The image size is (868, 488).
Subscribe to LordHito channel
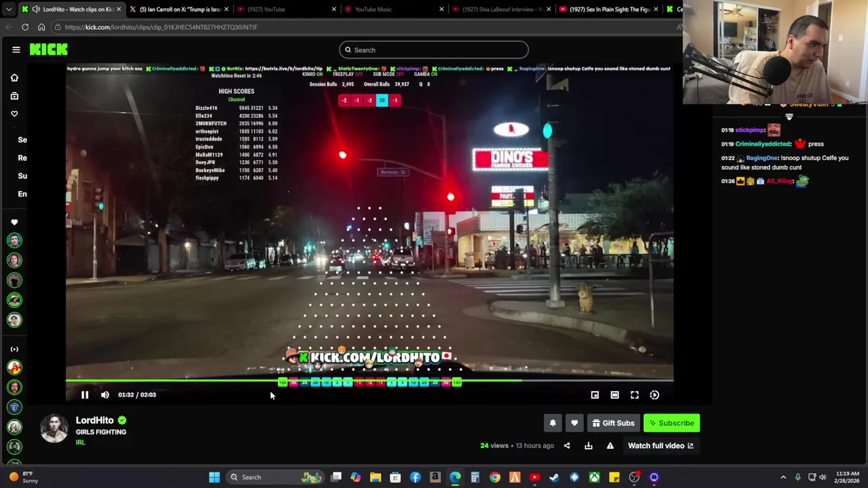[671, 423]
